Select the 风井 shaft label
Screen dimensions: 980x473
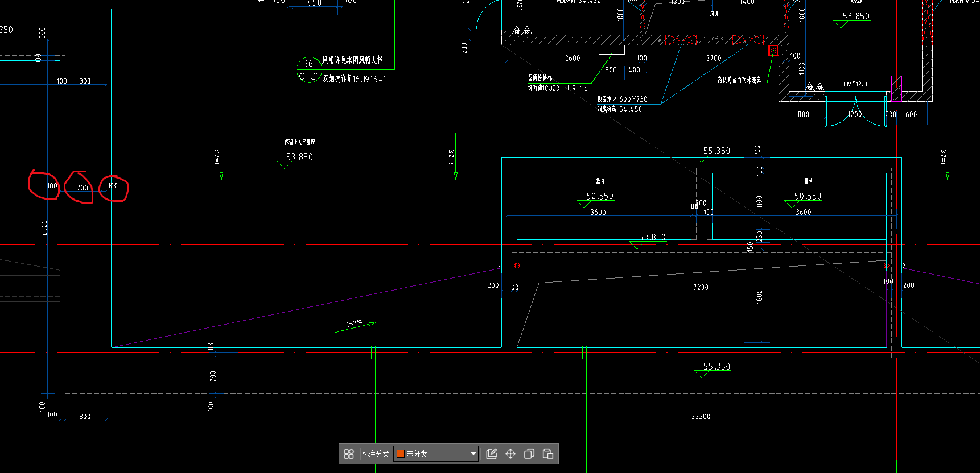click(x=714, y=14)
